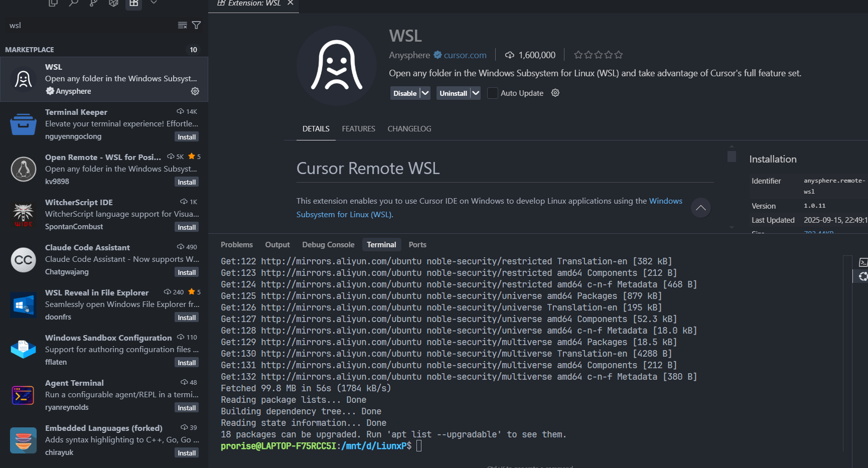
Task: Open the Output panel tab
Action: pos(277,245)
